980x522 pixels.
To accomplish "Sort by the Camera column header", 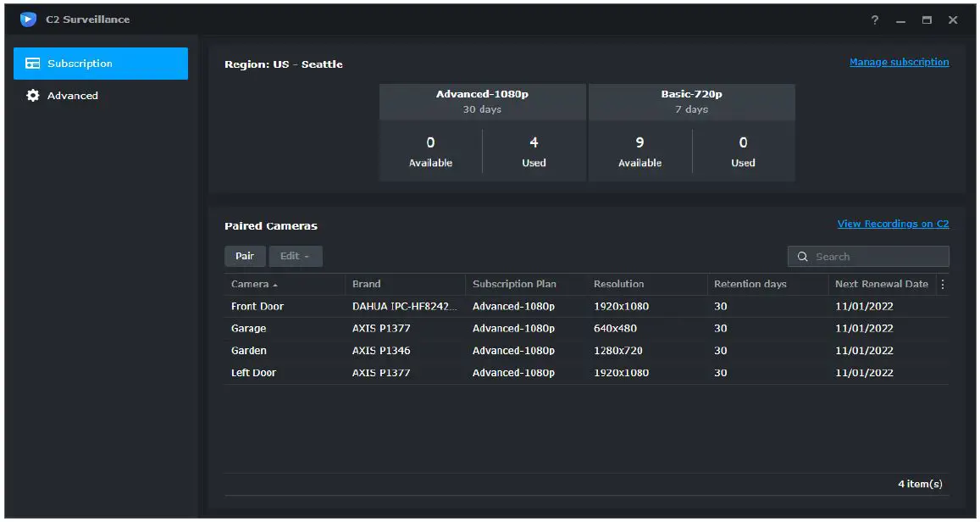I will click(x=250, y=285).
